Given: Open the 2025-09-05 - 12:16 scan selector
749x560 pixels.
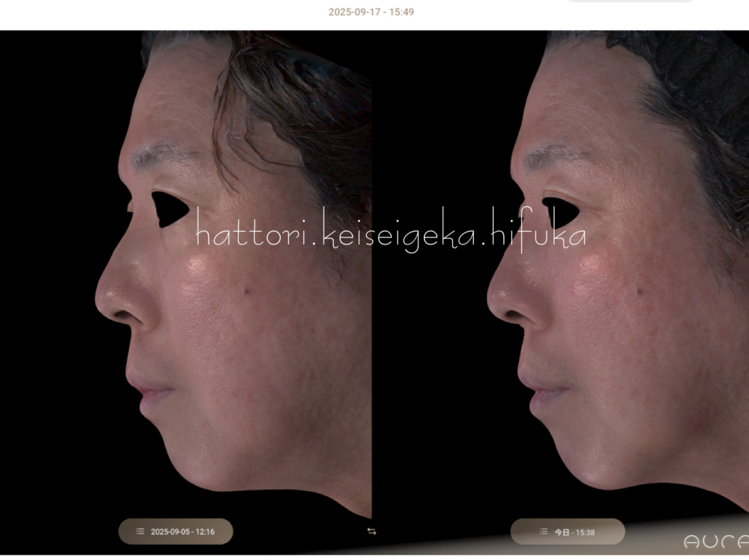Looking at the screenshot, I should [x=175, y=531].
